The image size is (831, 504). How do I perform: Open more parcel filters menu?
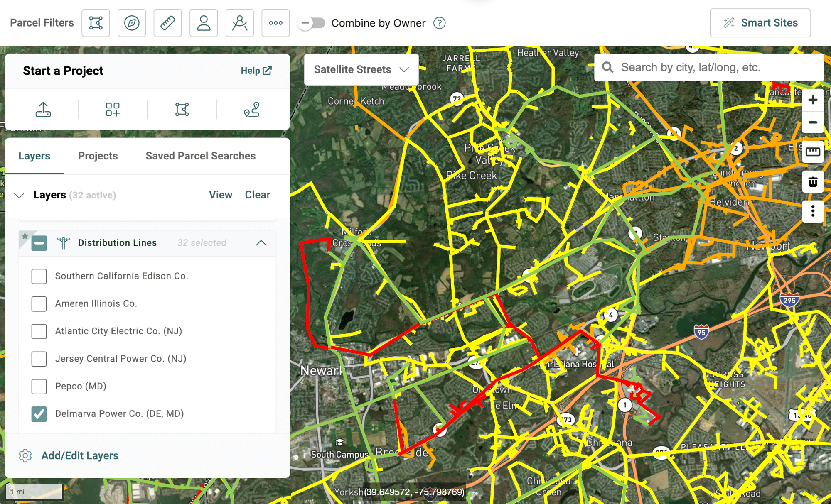coord(275,23)
